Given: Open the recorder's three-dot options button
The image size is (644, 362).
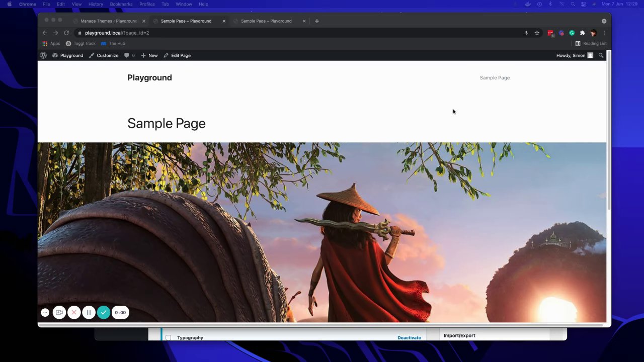Looking at the screenshot, I should coord(45,312).
